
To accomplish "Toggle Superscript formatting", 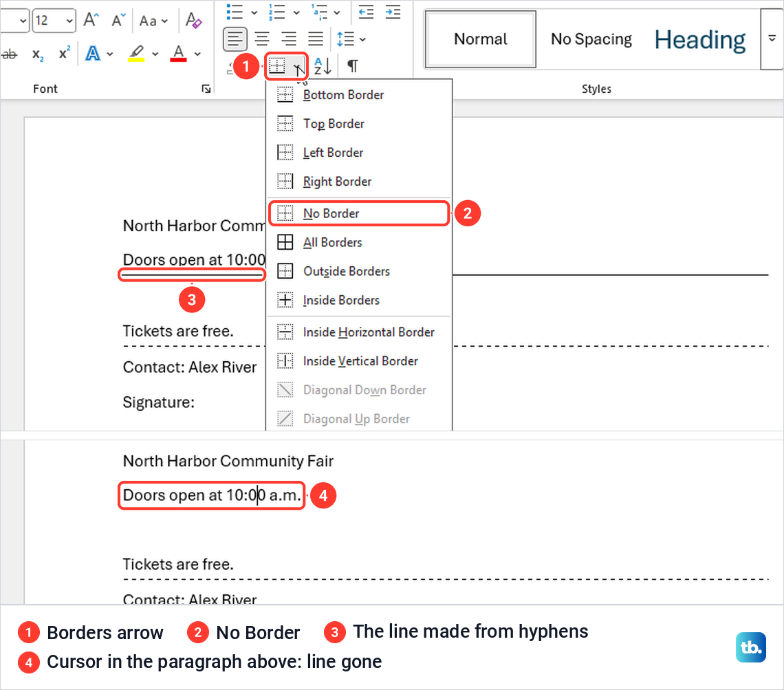I will pyautogui.click(x=65, y=53).
